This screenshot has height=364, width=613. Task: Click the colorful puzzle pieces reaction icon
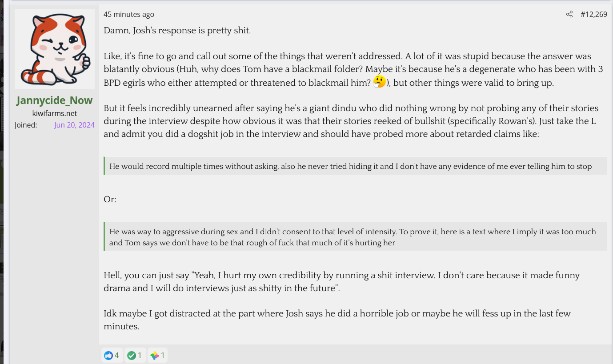pyautogui.click(x=154, y=355)
